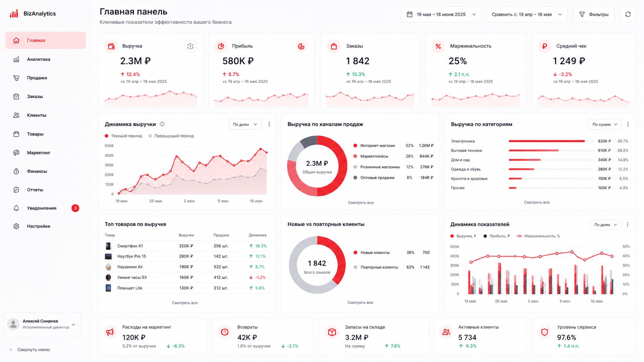Toggle the Прибыль, ₽ series legend
644x362 pixels.
pyautogui.click(x=496, y=236)
